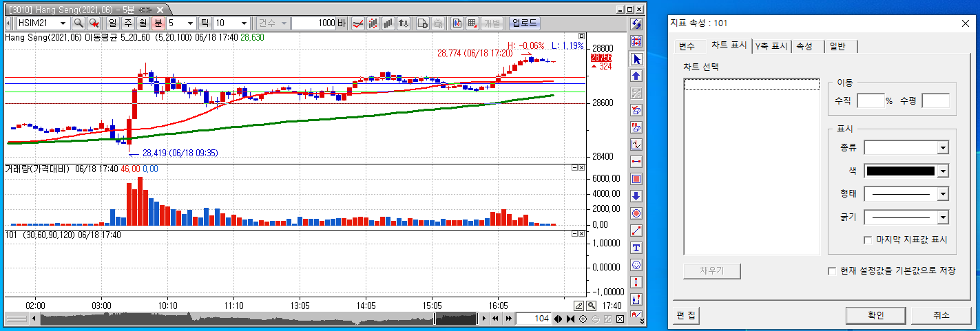
Task: Click the smiley face icon tool
Action: tap(636, 265)
